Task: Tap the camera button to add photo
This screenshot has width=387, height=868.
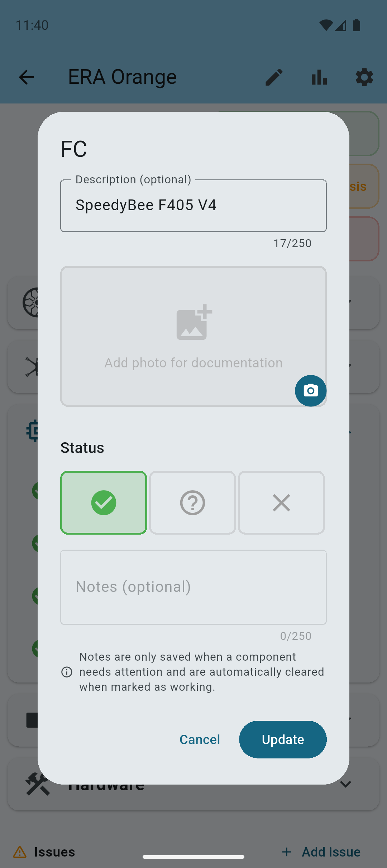Action: [310, 391]
